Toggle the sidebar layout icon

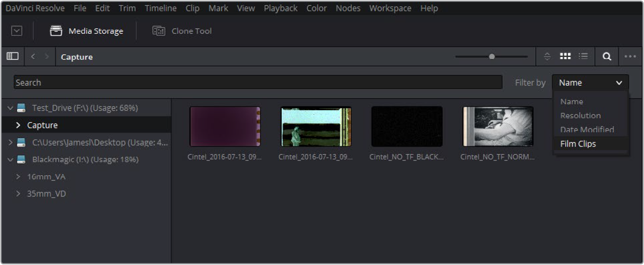(13, 56)
